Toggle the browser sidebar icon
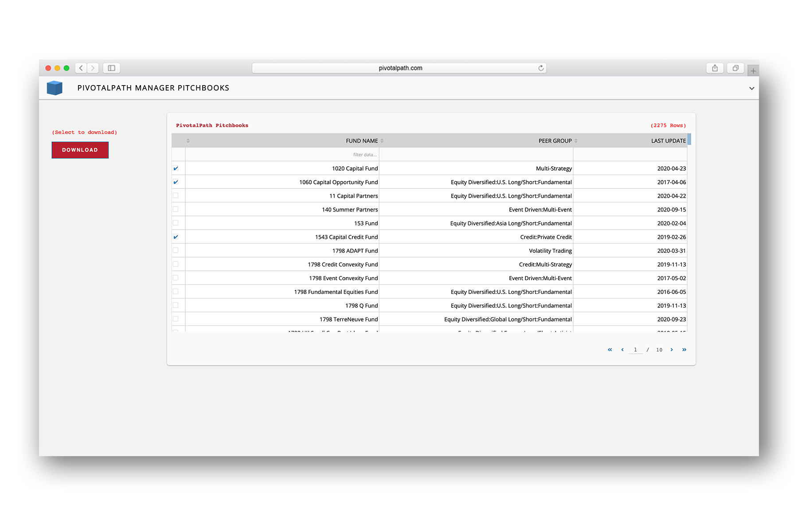 click(x=111, y=68)
